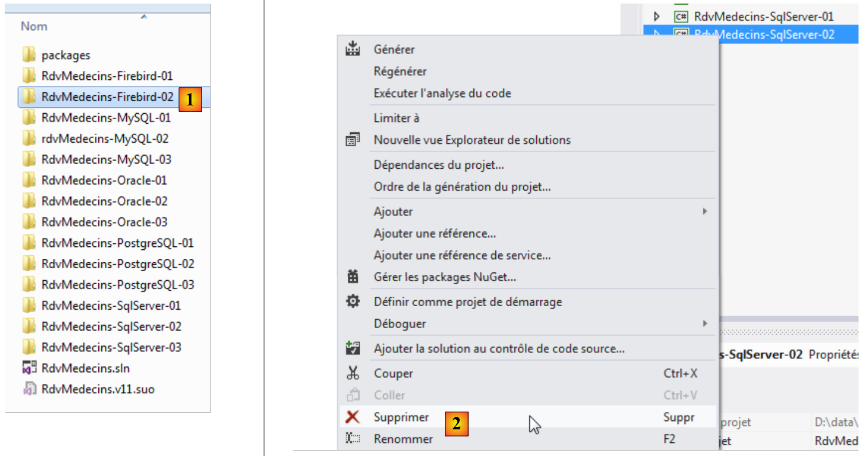Click the source control add icon
Image resolution: width=868 pixels, height=456 pixels.
pyautogui.click(x=353, y=348)
